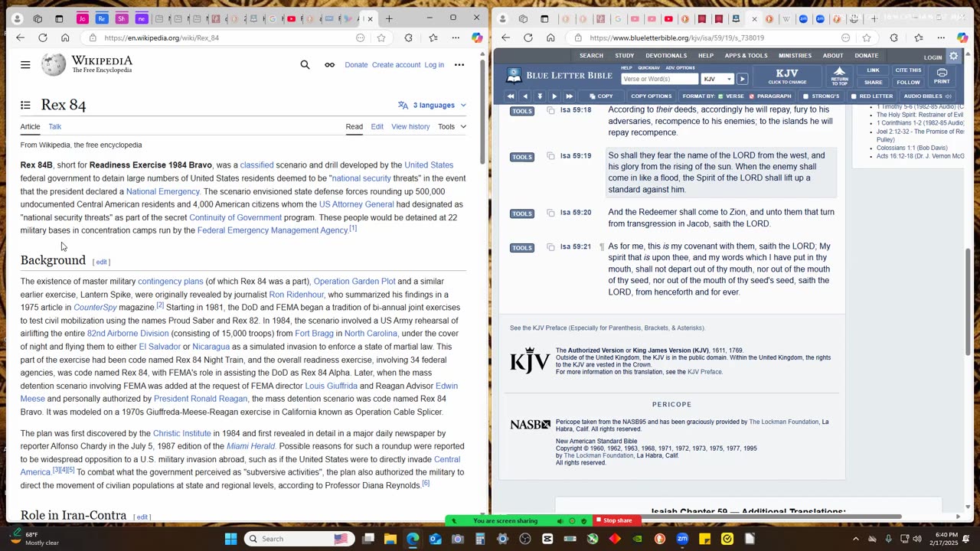Click Wikipedia search magnifier icon
This screenshot has width=980, height=551.
coord(305,65)
